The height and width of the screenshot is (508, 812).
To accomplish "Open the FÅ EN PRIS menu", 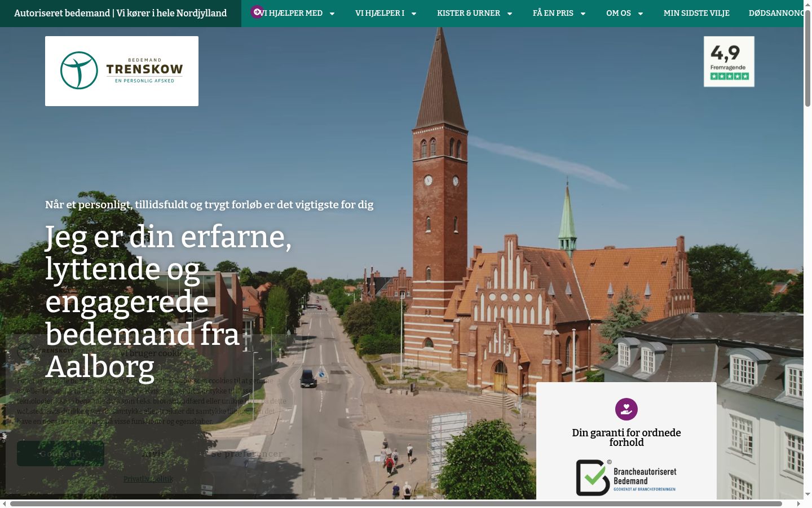I will coord(553,13).
